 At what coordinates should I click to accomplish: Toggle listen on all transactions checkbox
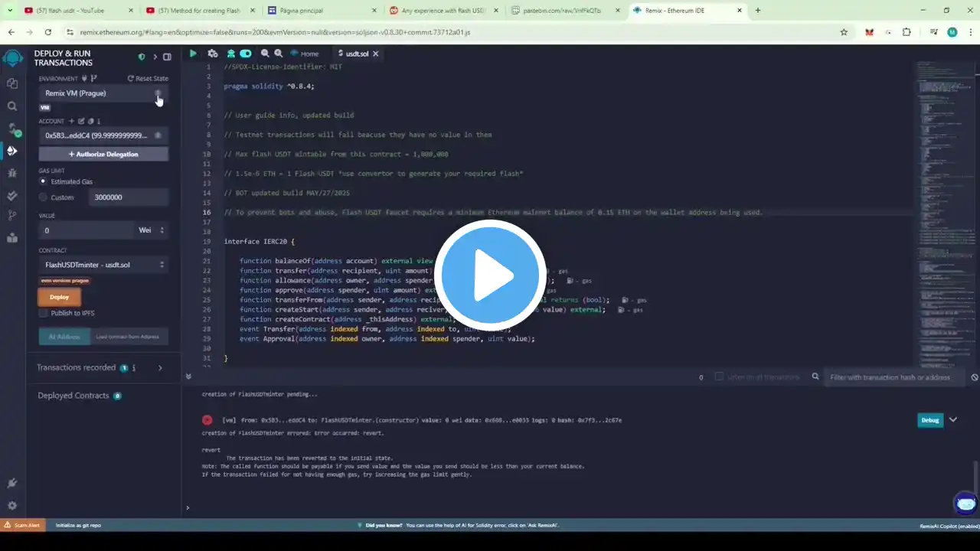tap(719, 377)
